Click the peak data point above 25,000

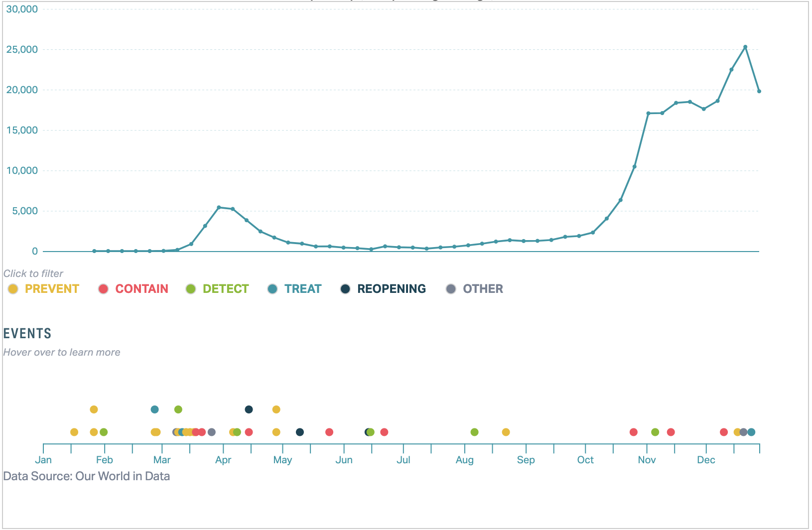(745, 47)
